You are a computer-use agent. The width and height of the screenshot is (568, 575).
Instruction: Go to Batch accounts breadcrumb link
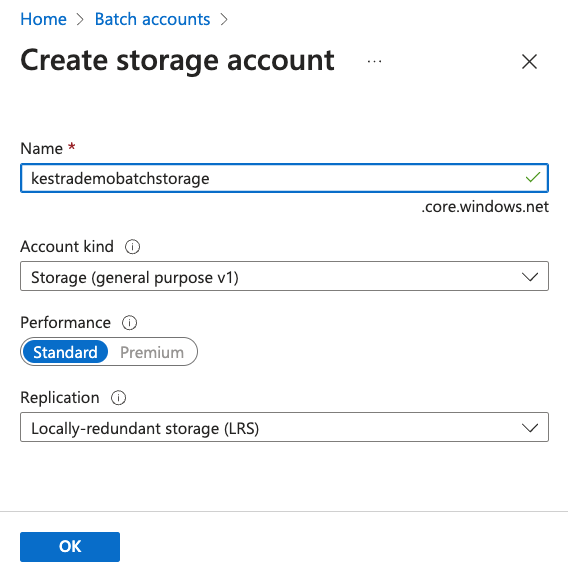[152, 19]
